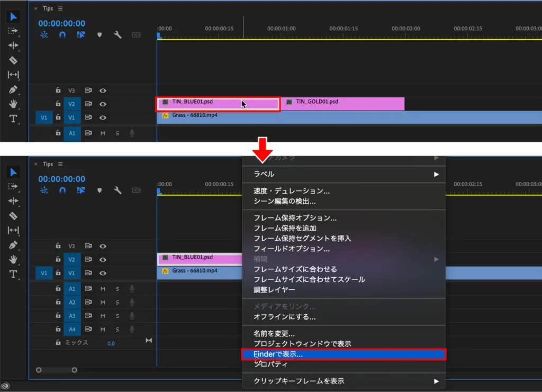Toggle insert-as-nest button in the upper timeline

tap(44, 34)
